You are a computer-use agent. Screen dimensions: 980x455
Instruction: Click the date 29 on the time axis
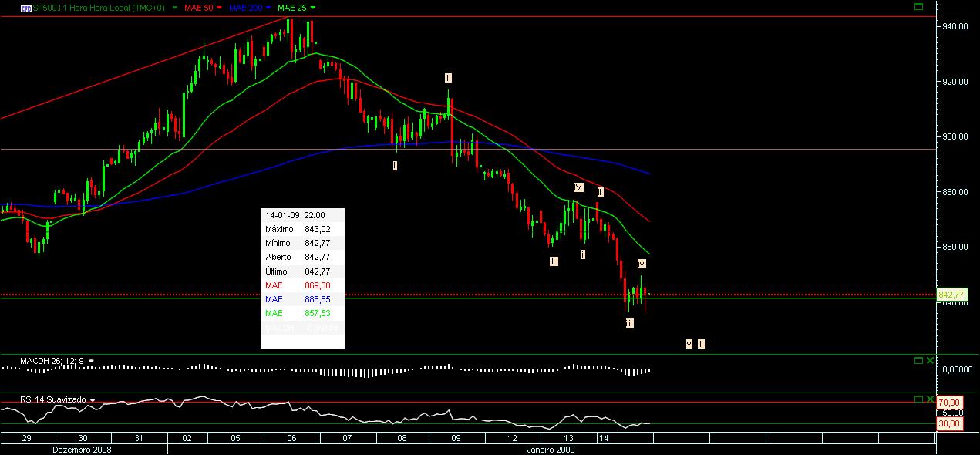pyautogui.click(x=27, y=438)
